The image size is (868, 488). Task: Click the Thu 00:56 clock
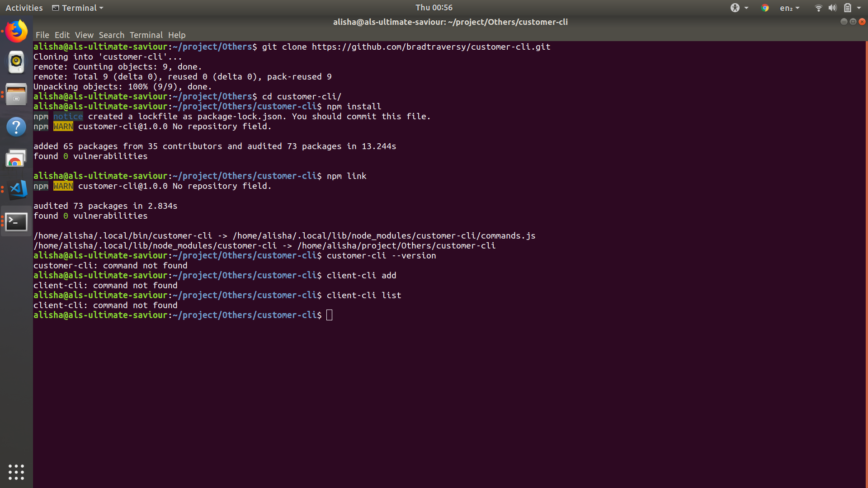tap(434, 7)
